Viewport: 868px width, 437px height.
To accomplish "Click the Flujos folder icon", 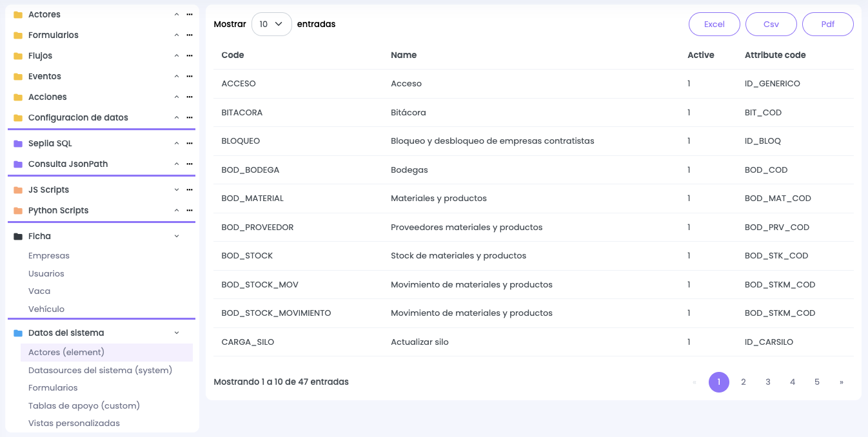I will [x=18, y=55].
